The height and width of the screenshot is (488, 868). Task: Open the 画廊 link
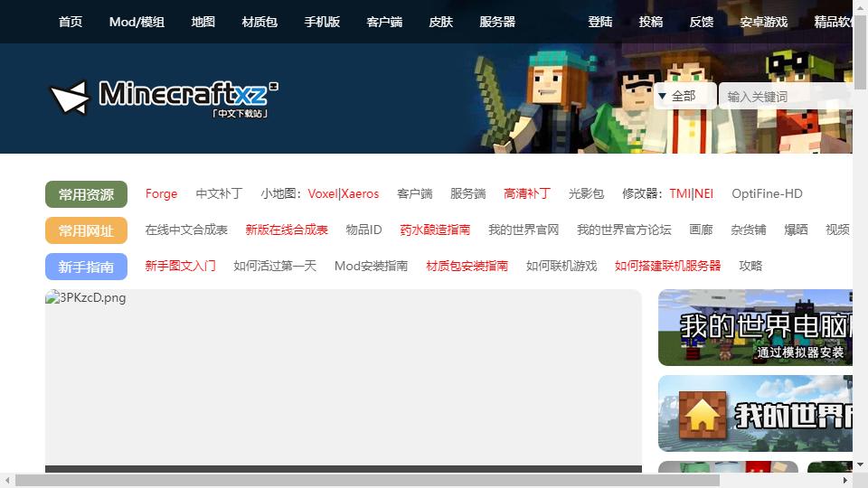(x=701, y=230)
